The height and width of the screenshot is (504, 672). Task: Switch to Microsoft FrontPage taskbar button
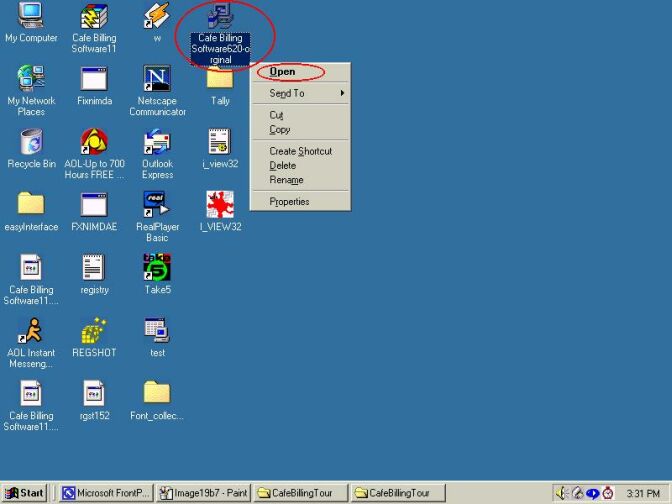point(105,493)
